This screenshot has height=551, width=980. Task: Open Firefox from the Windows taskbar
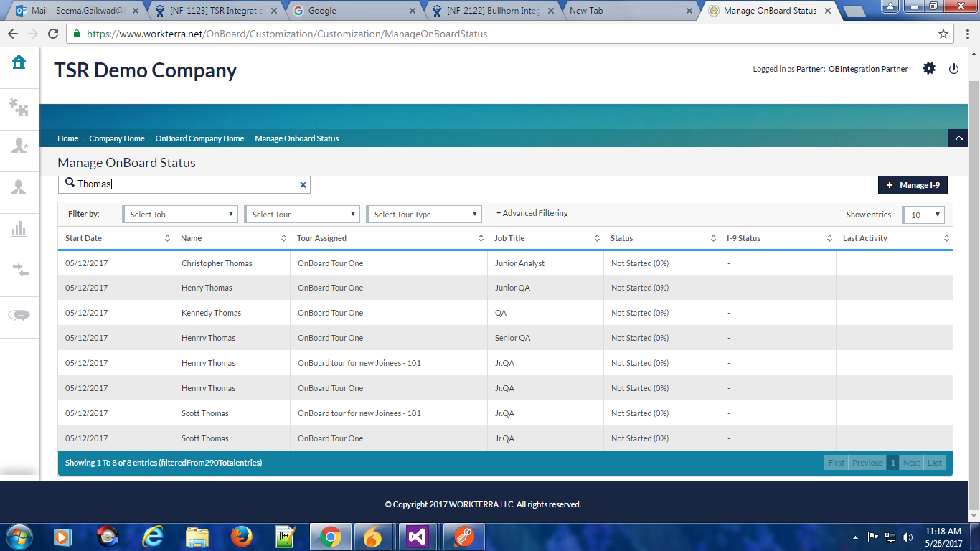(242, 537)
